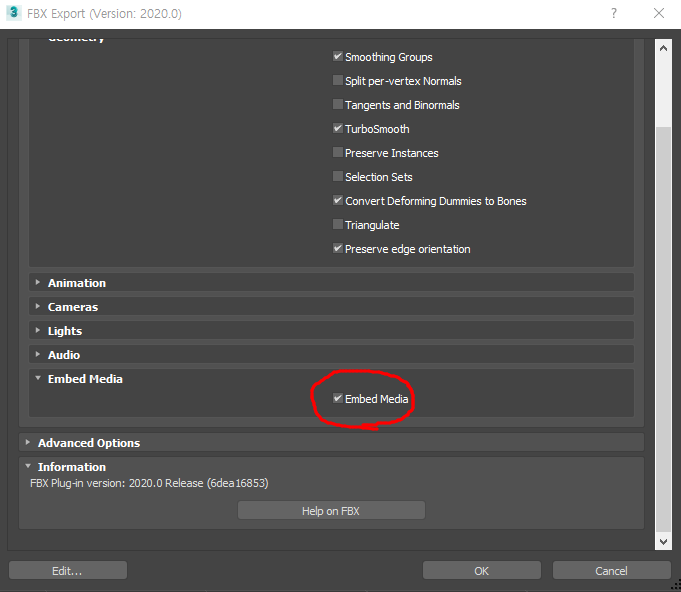Enable the Triangulate checkbox
This screenshot has height=592, width=681.
click(337, 224)
